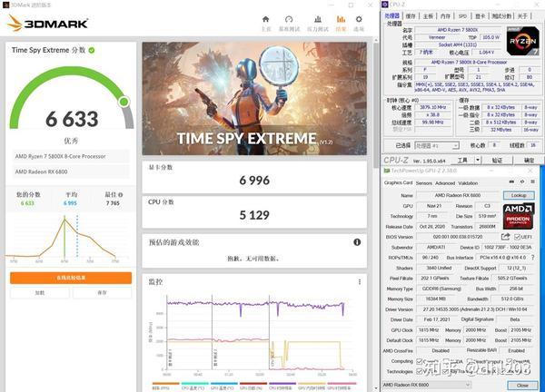The height and width of the screenshot is (392, 545).
Task: Open the GPU-Z graphics card selector dropdown
Action: (x=427, y=385)
